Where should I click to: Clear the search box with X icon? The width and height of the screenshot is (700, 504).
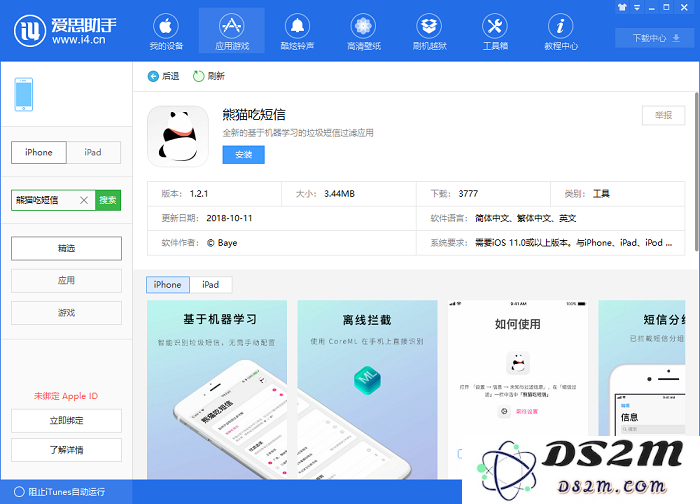coord(84,200)
